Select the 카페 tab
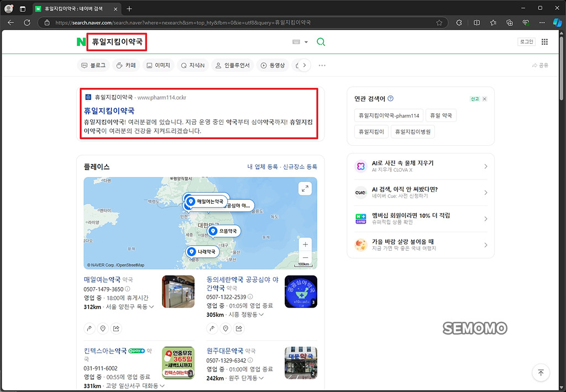 tap(126, 65)
